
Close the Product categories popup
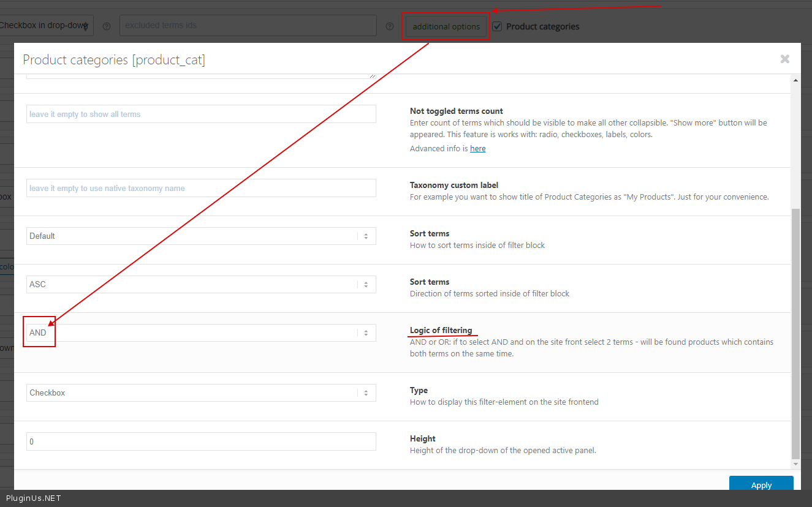tap(784, 59)
